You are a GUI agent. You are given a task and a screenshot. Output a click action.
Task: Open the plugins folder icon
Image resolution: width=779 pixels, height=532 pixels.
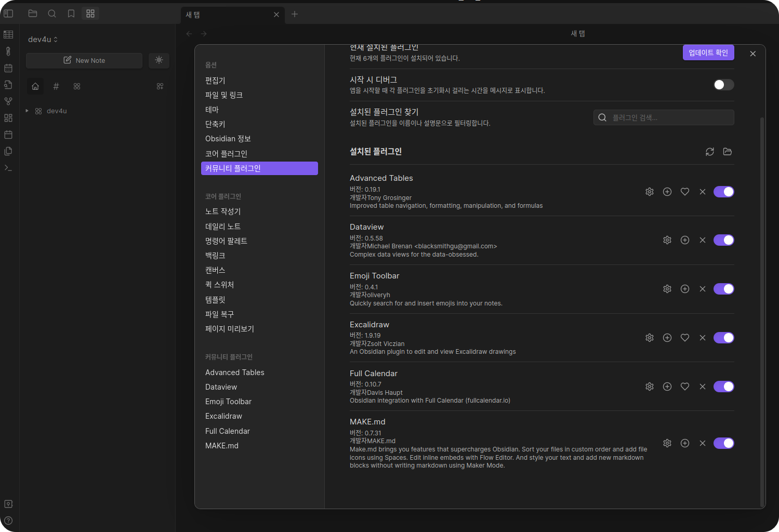point(728,152)
